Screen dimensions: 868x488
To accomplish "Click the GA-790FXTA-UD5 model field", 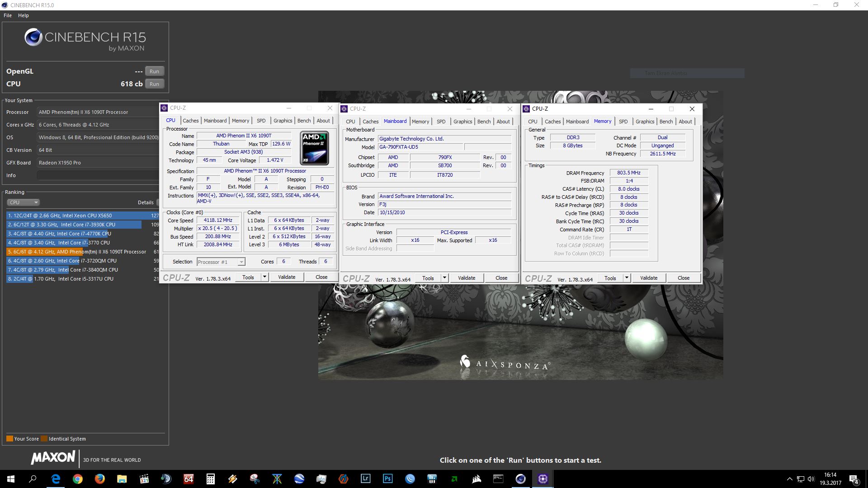I will click(420, 147).
